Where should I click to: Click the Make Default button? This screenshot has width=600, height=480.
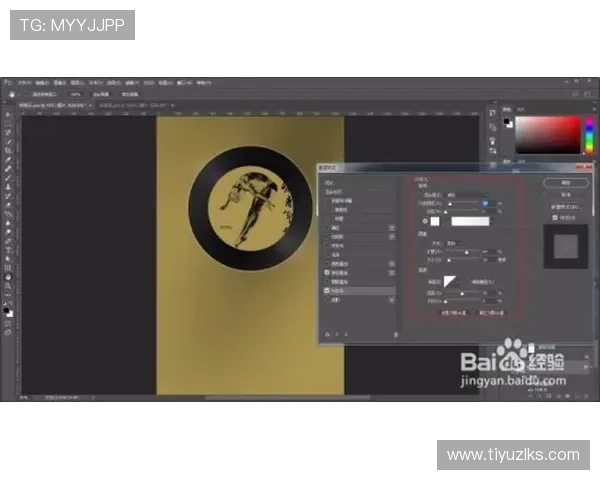tap(453, 313)
